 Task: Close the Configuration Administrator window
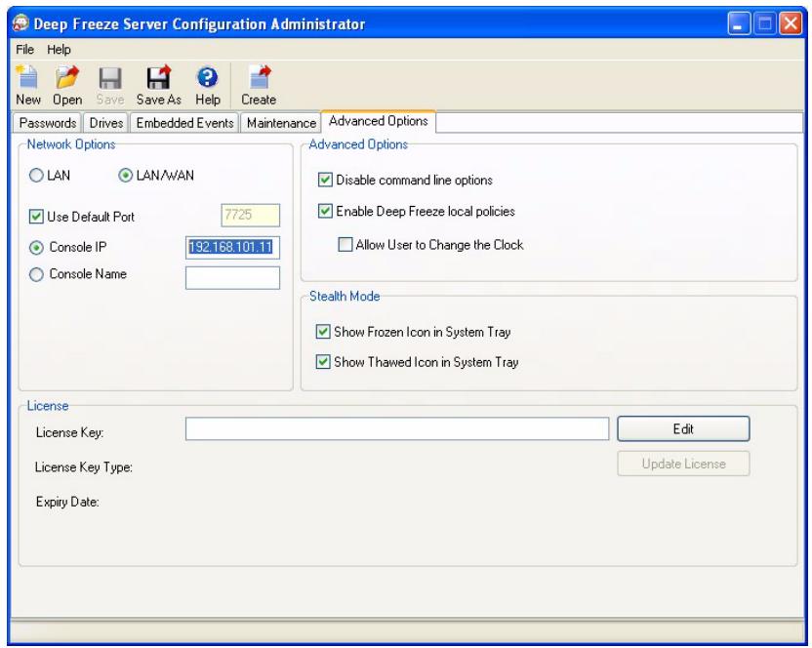pyautogui.click(x=791, y=23)
